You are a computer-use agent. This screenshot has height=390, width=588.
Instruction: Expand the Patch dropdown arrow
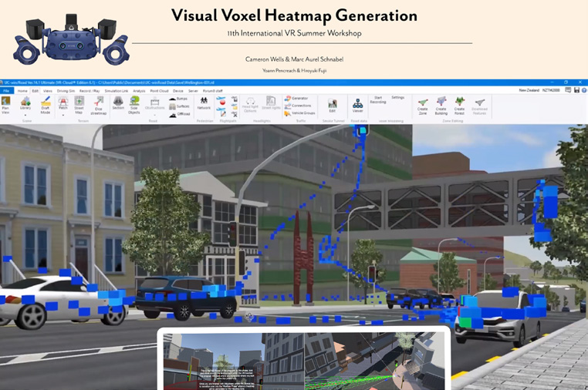coord(63,115)
